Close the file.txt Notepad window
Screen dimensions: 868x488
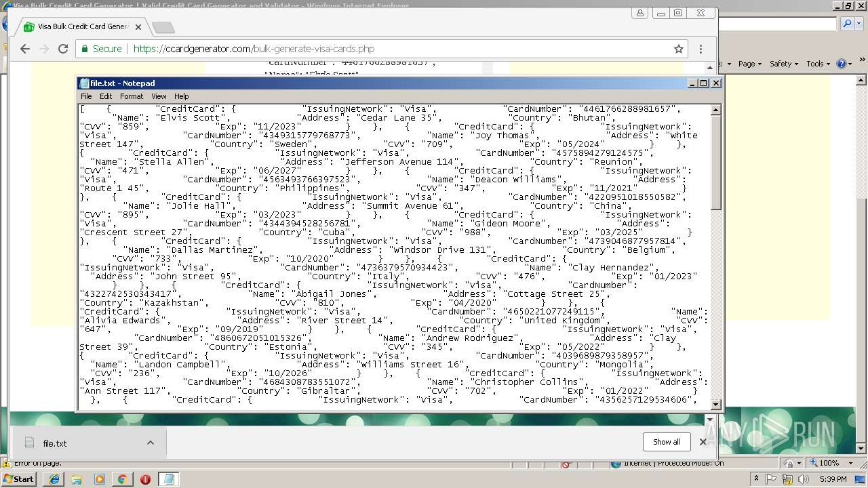(x=715, y=83)
